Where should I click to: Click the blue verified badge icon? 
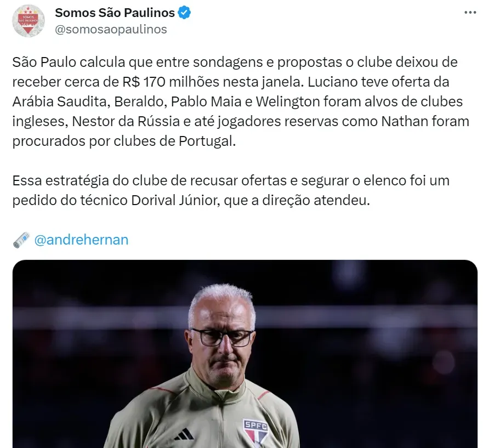click(x=184, y=13)
